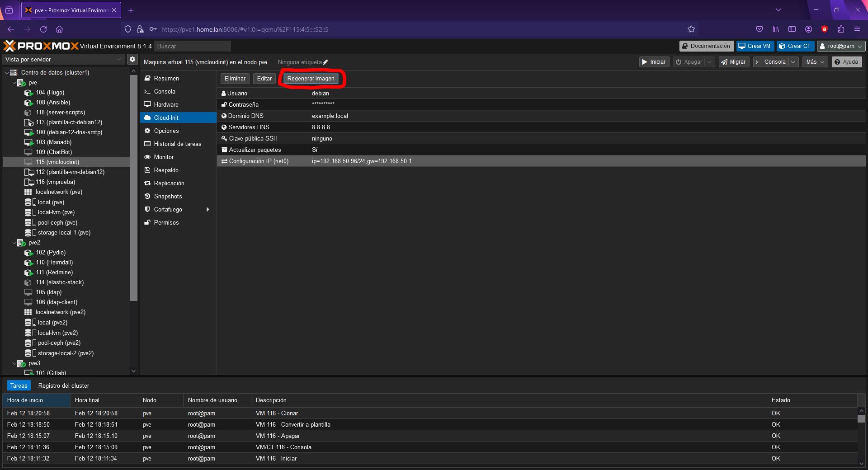868x470 pixels.
Task: Click the Migrar button
Action: coord(734,62)
